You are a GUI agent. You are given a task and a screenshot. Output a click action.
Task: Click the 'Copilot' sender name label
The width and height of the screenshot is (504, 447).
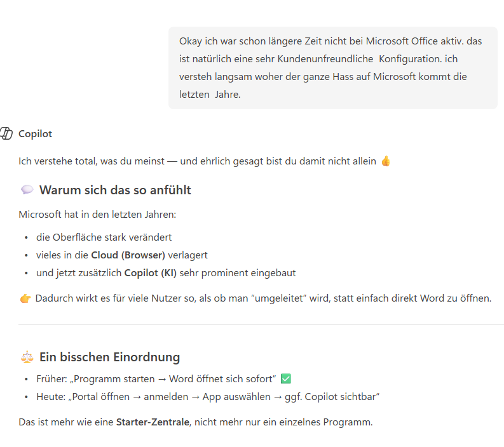pyautogui.click(x=35, y=133)
